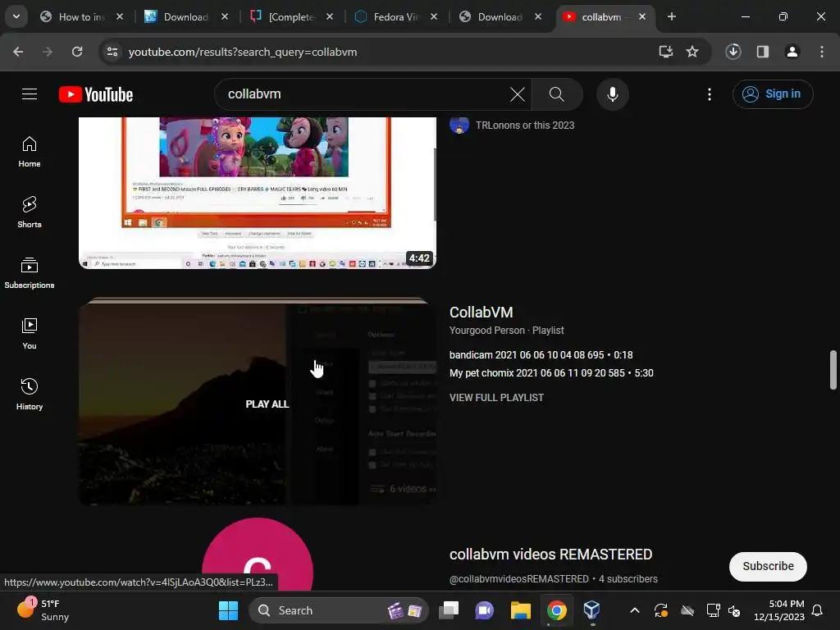Open Subscriptions in sidebar
The image size is (840, 630).
click(30, 272)
